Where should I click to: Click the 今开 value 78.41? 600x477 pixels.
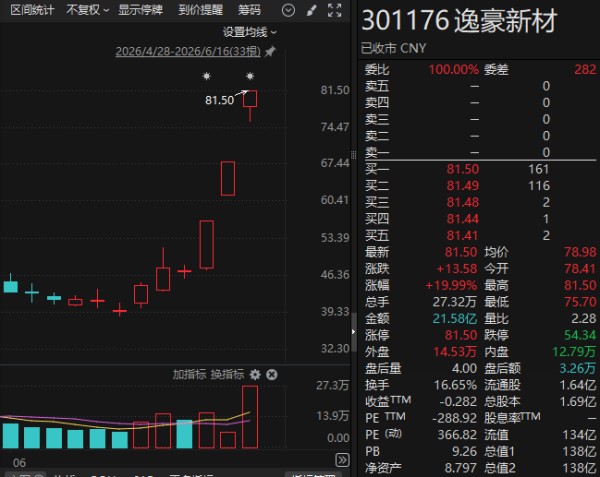click(x=580, y=269)
